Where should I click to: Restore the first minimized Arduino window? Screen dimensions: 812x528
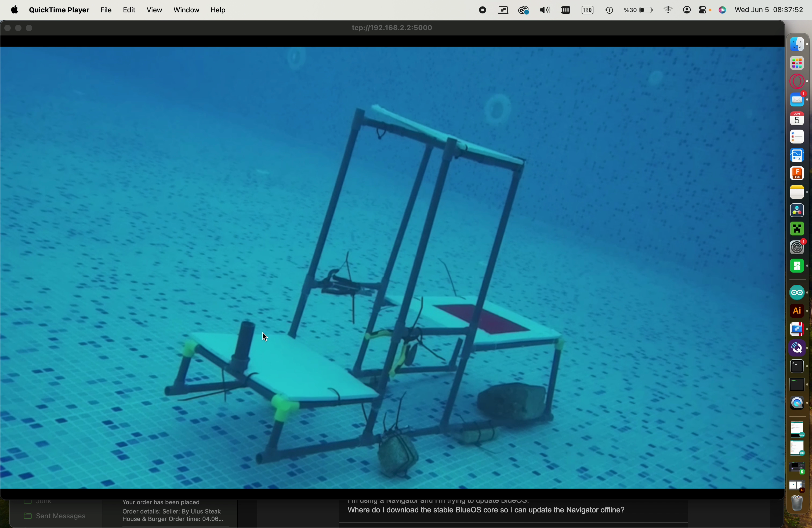(x=797, y=430)
